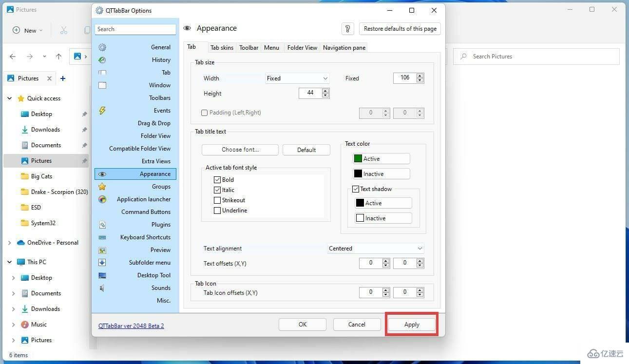629x364 pixels.
Task: Open the Text alignment Centered dropdown
Action: (x=376, y=249)
